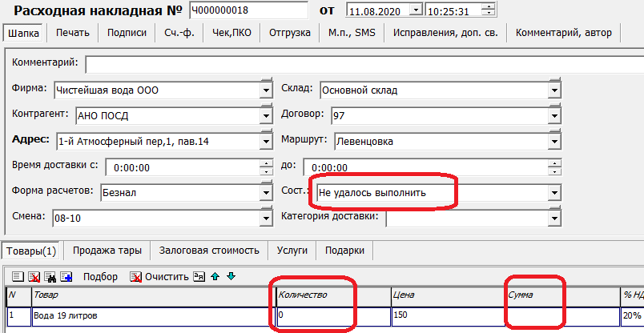Click the add-item icon with blue plus
Screen dimensions: 644x333
[66, 277]
